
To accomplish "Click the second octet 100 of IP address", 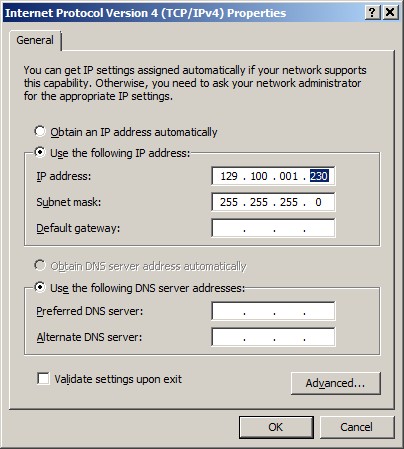I will point(259,176).
